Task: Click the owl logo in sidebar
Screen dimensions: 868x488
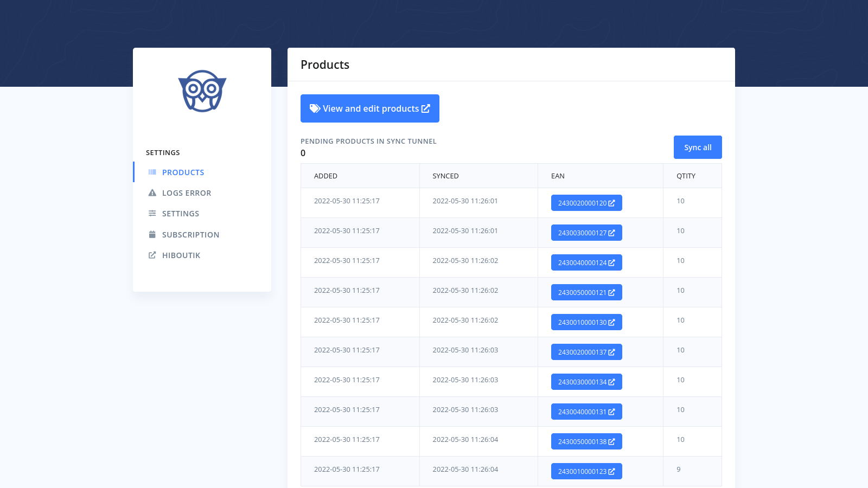Action: pos(202,91)
